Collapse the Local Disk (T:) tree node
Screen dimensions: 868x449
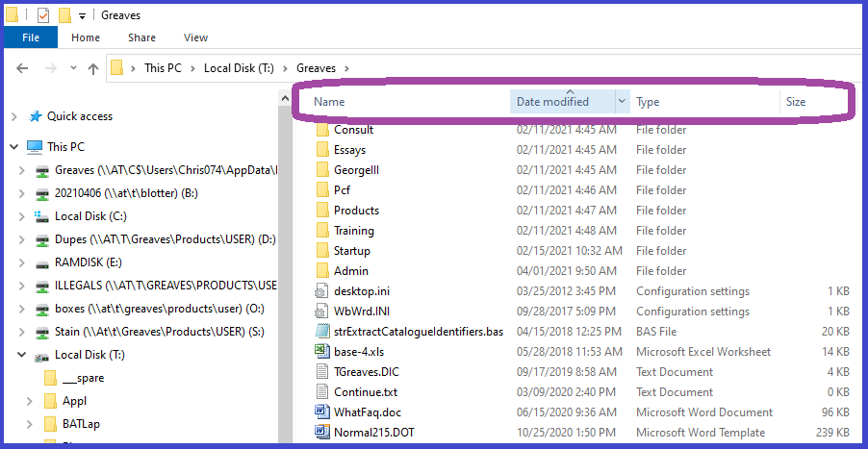[x=21, y=355]
